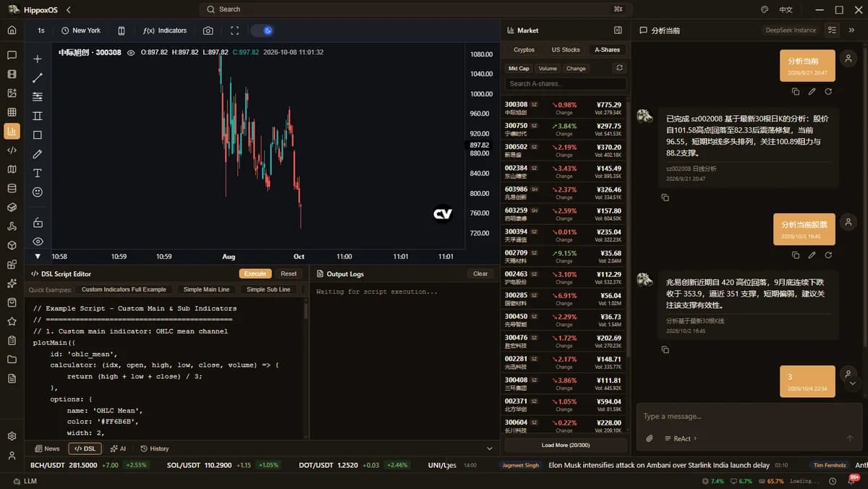Open the selected chart sidebar item
Viewport: 868px width, 489px height.
[x=12, y=131]
